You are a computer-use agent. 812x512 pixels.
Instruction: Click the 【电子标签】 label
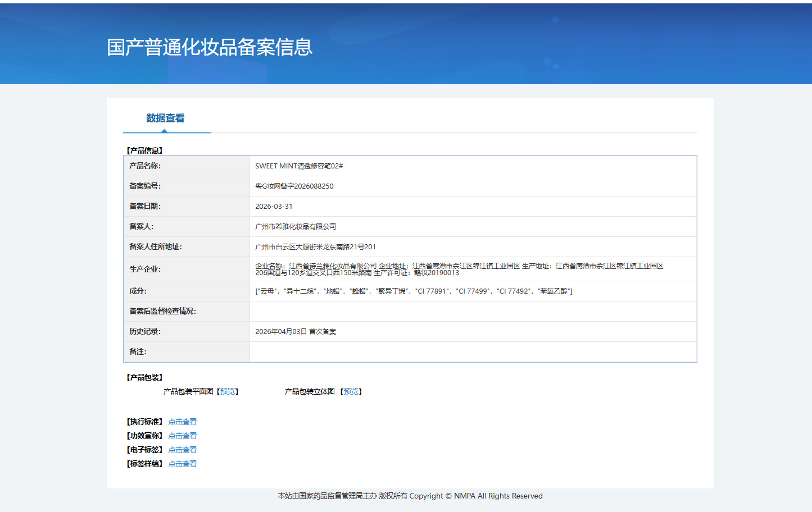pyautogui.click(x=144, y=450)
